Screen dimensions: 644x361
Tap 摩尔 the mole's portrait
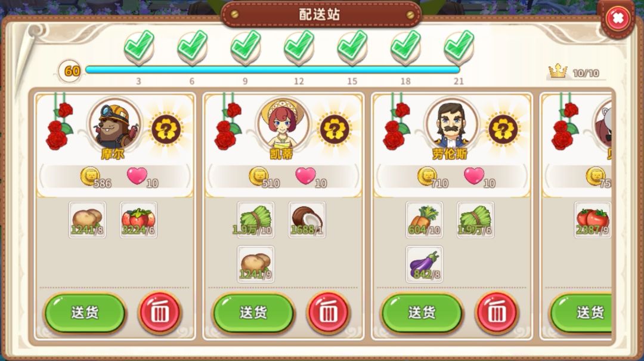[x=114, y=124]
